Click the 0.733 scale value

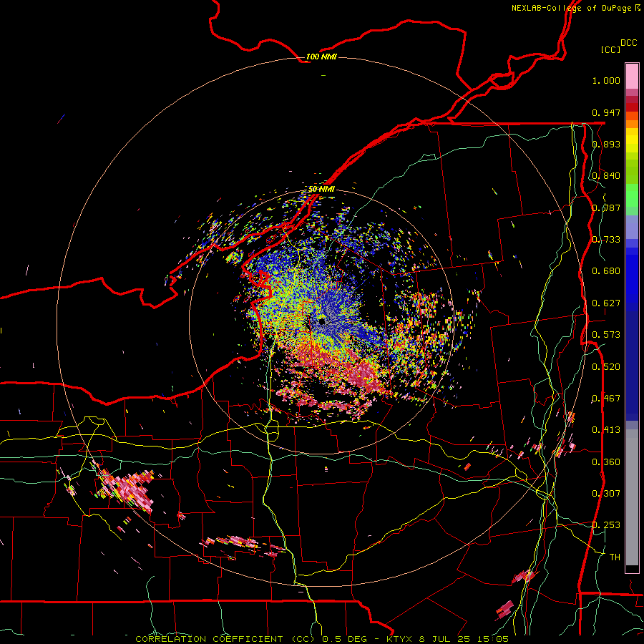click(606, 240)
